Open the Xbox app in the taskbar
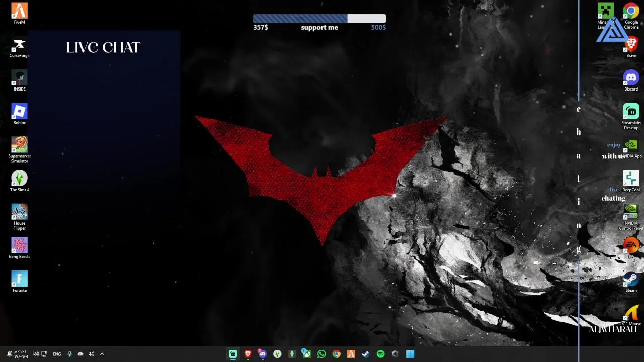 point(306,354)
